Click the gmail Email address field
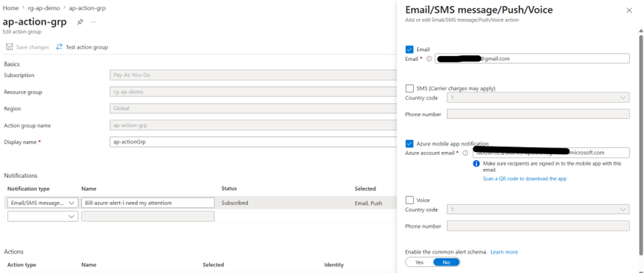 pos(532,59)
